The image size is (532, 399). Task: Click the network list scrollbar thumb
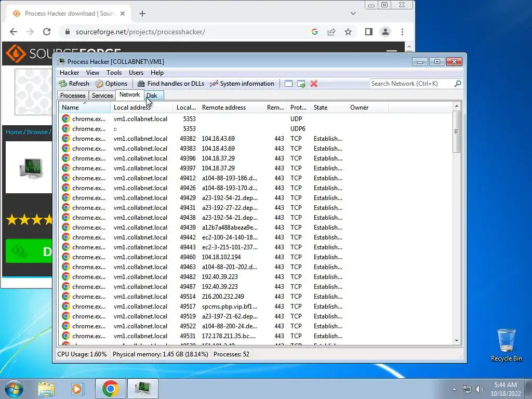(457, 131)
